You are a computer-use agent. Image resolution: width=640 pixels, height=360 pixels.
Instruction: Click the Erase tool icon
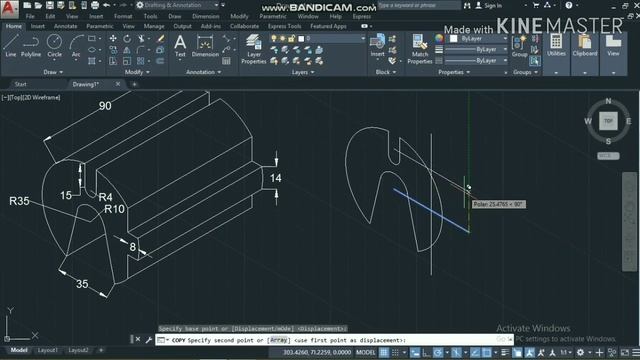pos(160,38)
